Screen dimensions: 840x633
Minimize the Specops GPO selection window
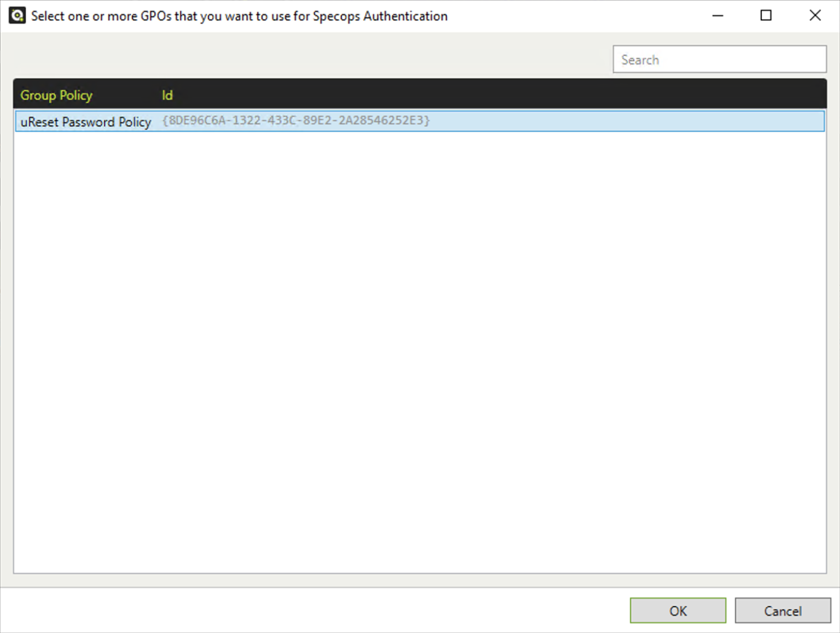pyautogui.click(x=717, y=16)
